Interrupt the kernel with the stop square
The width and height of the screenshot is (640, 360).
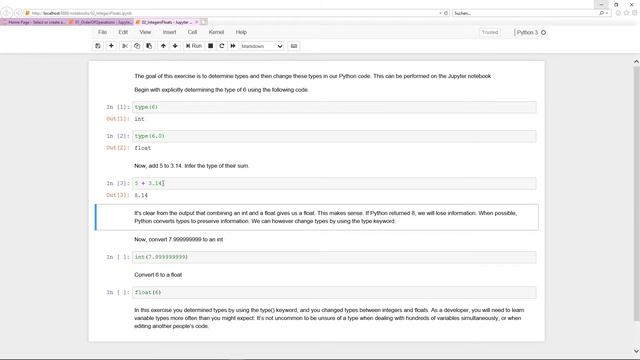pos(211,46)
